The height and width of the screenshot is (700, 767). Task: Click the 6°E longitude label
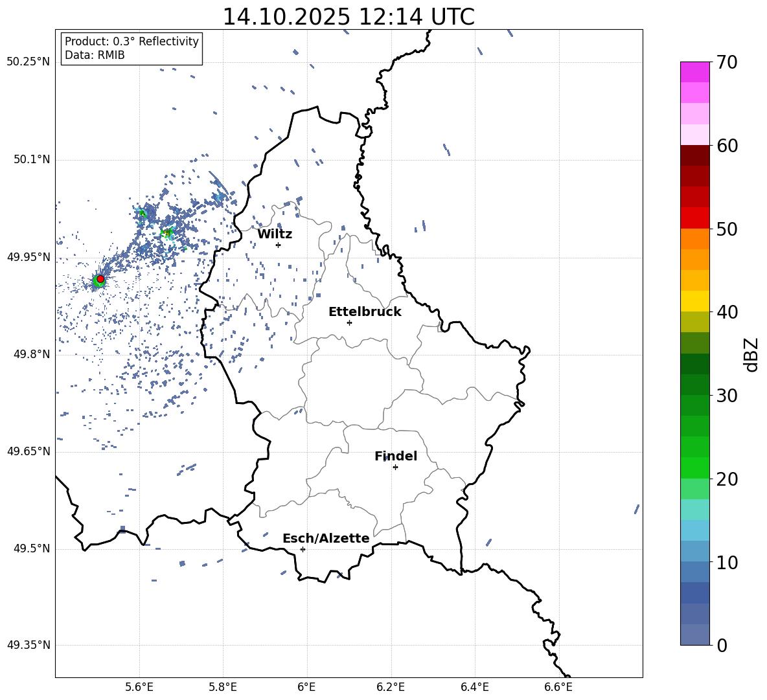tap(306, 687)
